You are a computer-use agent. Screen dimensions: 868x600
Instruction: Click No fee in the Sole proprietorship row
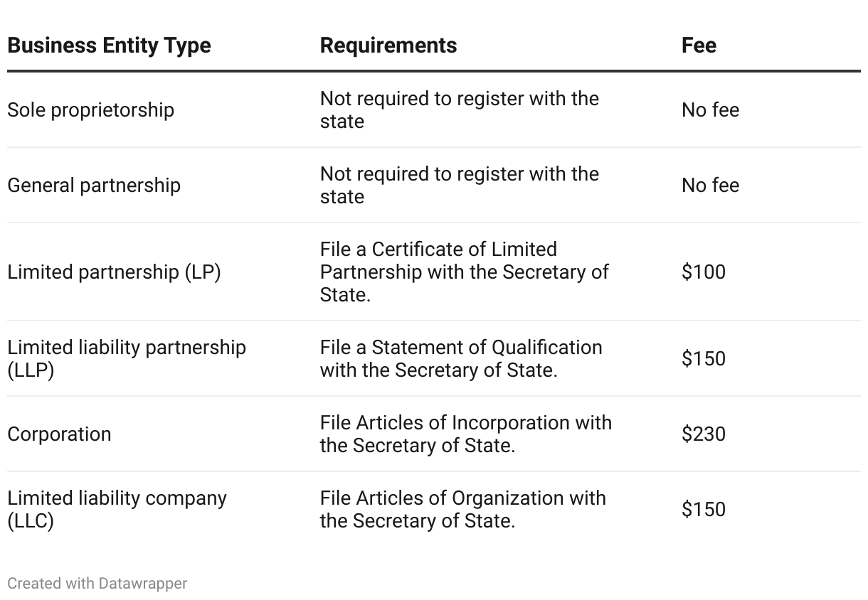pos(710,110)
